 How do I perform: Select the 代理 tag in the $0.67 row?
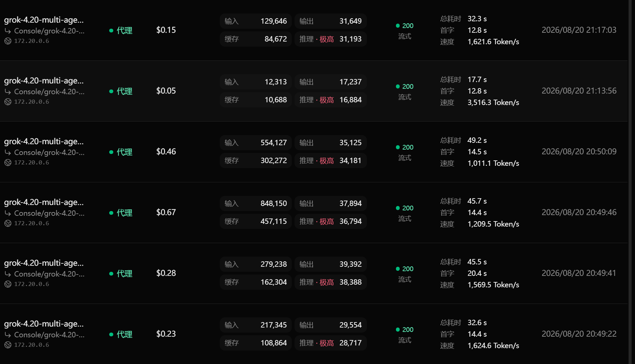pos(124,213)
